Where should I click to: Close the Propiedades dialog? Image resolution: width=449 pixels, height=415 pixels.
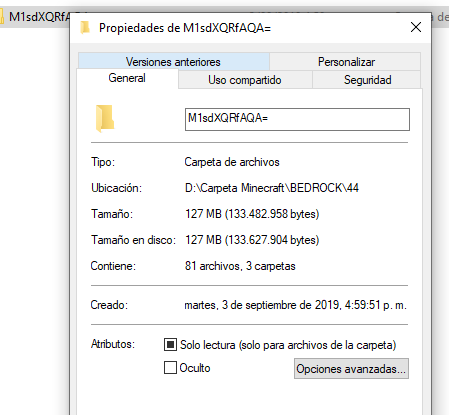[416, 27]
